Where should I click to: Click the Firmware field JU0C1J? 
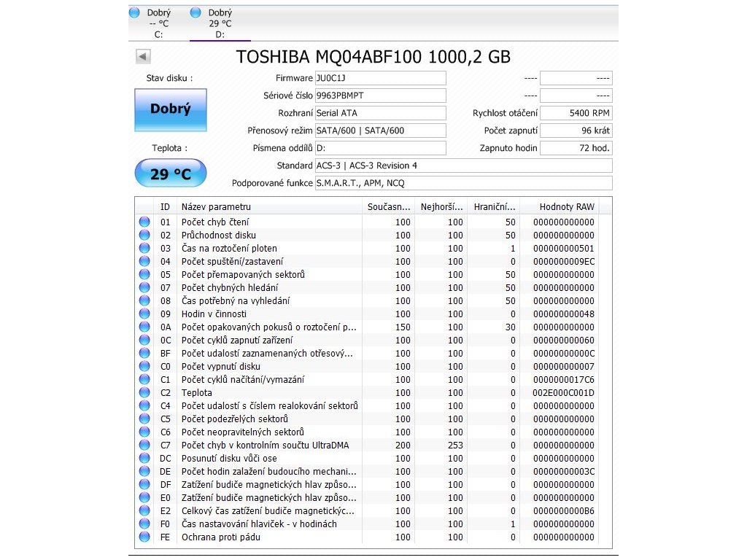(x=381, y=78)
